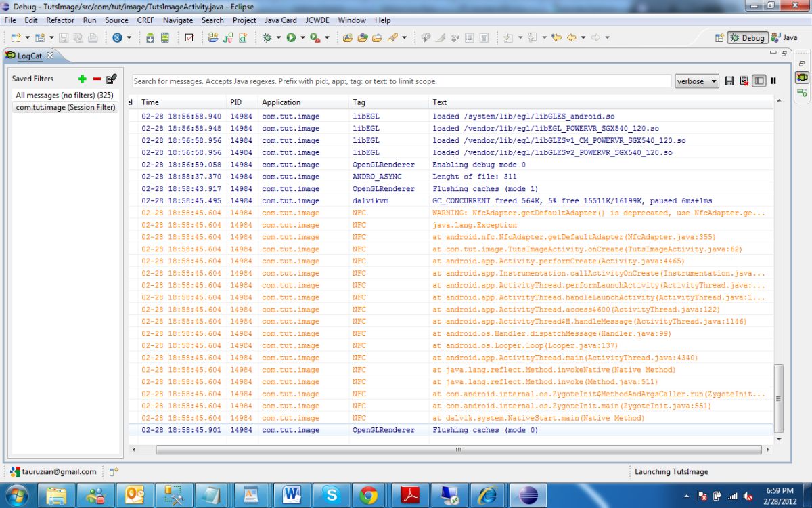Expand the Debug launch dropdown arrow

(x=278, y=38)
